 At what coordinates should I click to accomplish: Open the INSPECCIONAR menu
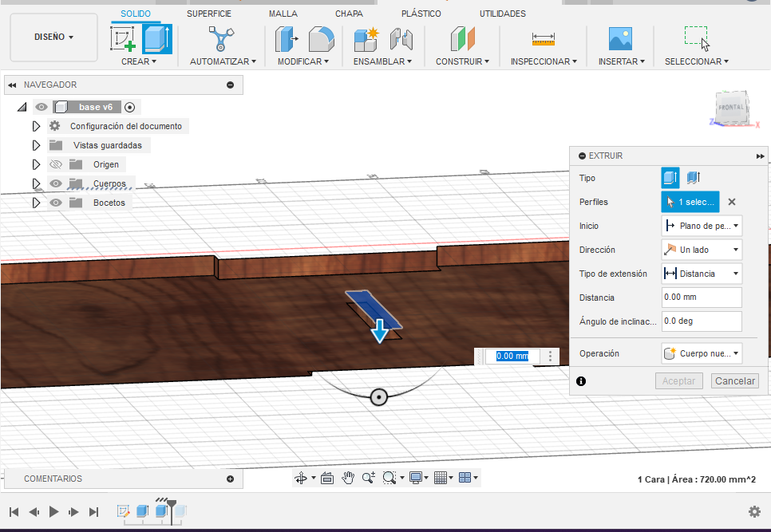[544, 61]
